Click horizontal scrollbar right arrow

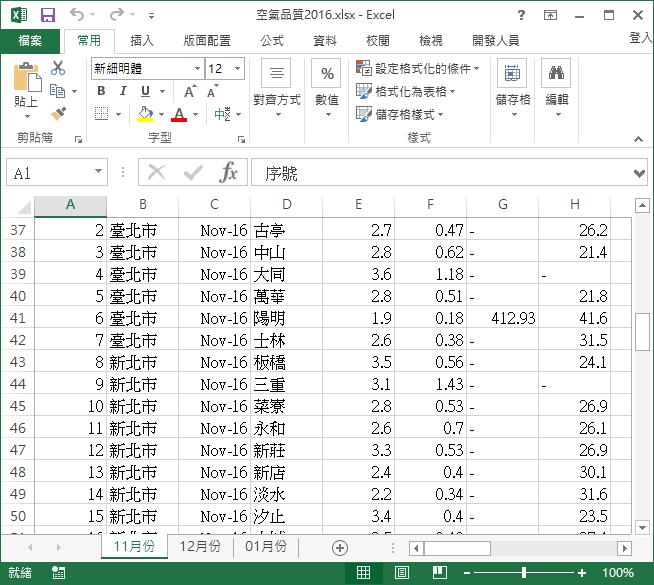[624, 548]
